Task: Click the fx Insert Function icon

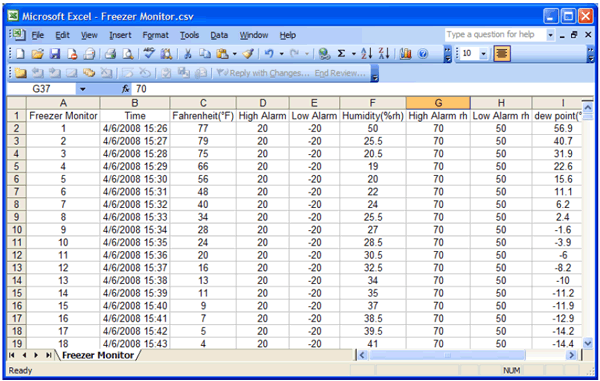Action: click(x=126, y=89)
